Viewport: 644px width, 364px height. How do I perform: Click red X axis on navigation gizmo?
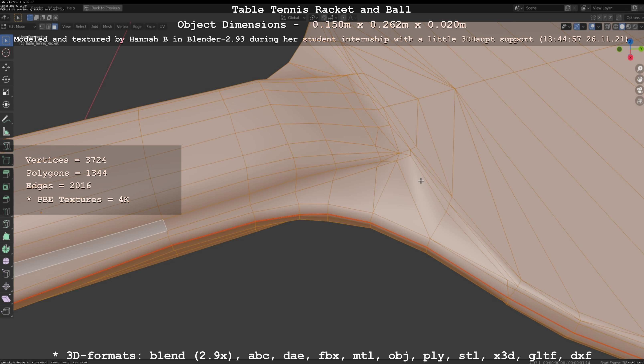coord(630,58)
